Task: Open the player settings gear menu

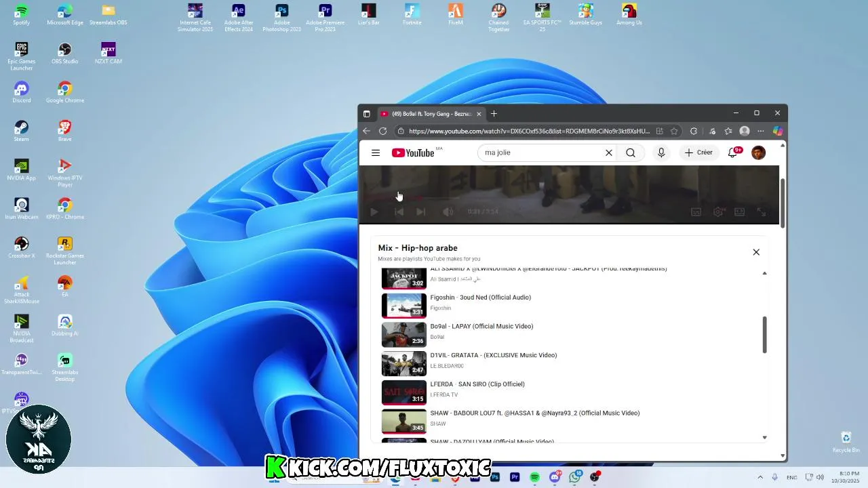Action: point(718,212)
